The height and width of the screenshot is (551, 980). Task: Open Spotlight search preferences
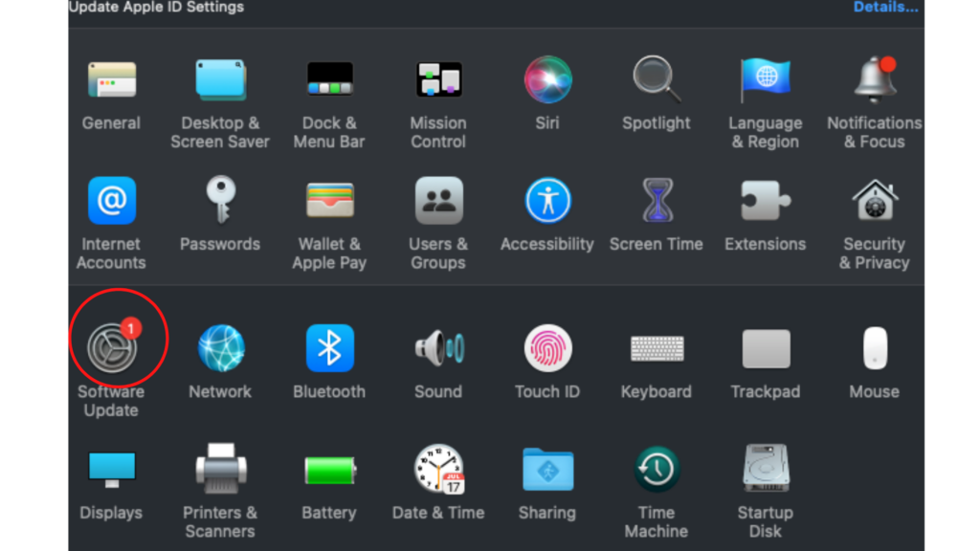point(657,79)
